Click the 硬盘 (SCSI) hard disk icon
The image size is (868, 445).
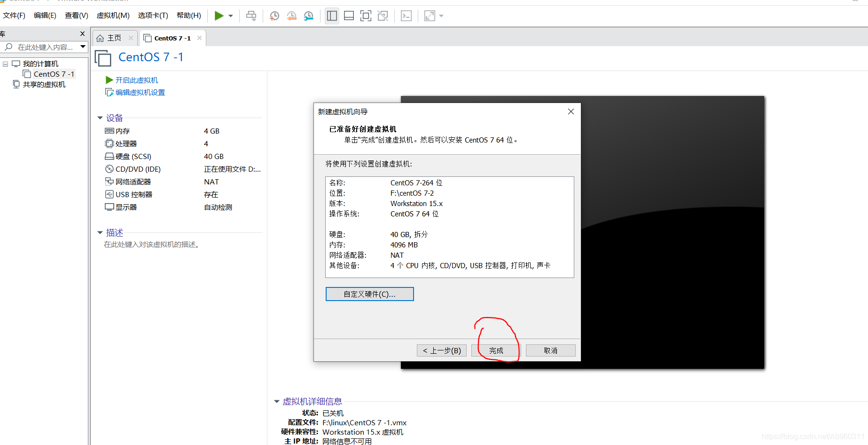click(x=109, y=157)
